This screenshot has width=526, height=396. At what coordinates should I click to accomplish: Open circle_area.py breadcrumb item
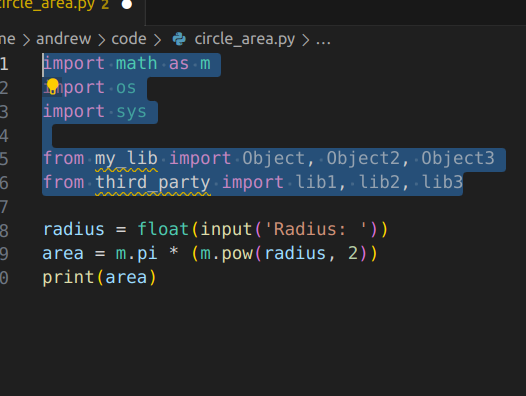245,39
